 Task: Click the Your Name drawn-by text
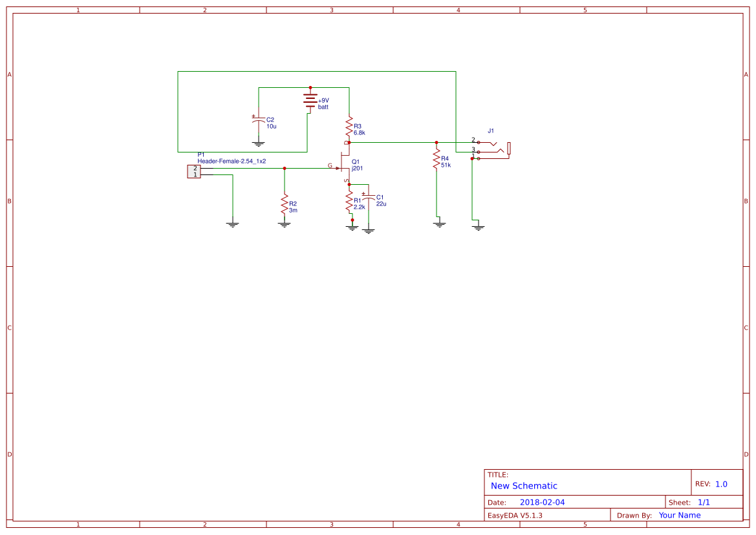click(678, 515)
